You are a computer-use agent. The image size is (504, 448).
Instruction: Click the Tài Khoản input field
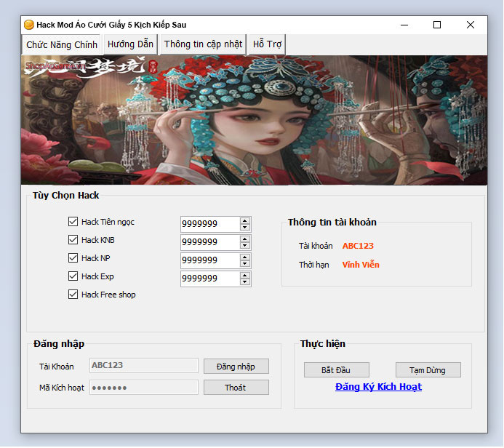[x=144, y=365]
